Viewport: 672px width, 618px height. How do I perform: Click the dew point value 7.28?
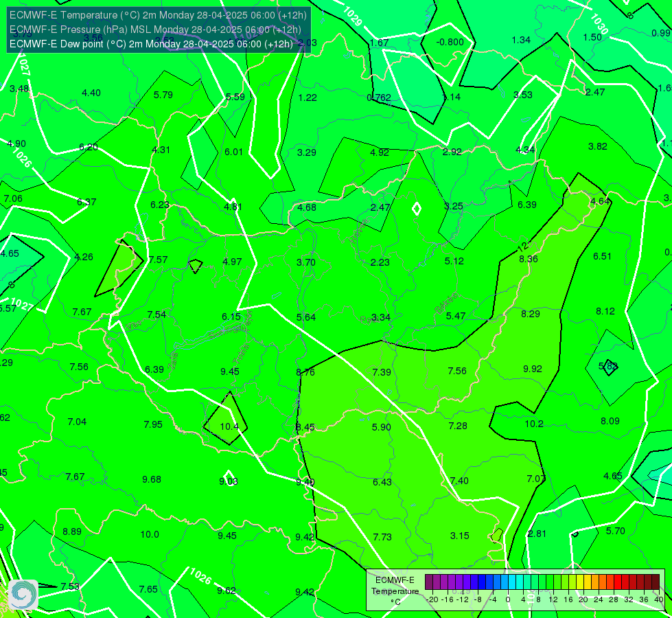(x=458, y=426)
